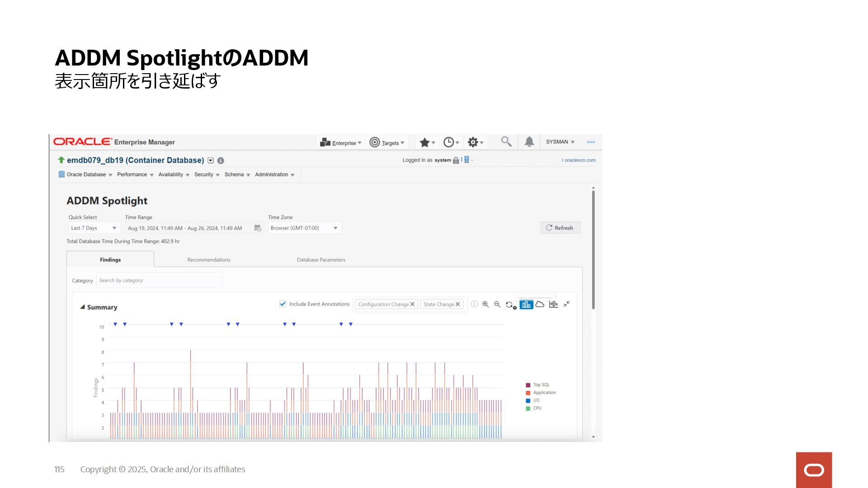Open the emdb079_db19 target dropdown box

211,160
